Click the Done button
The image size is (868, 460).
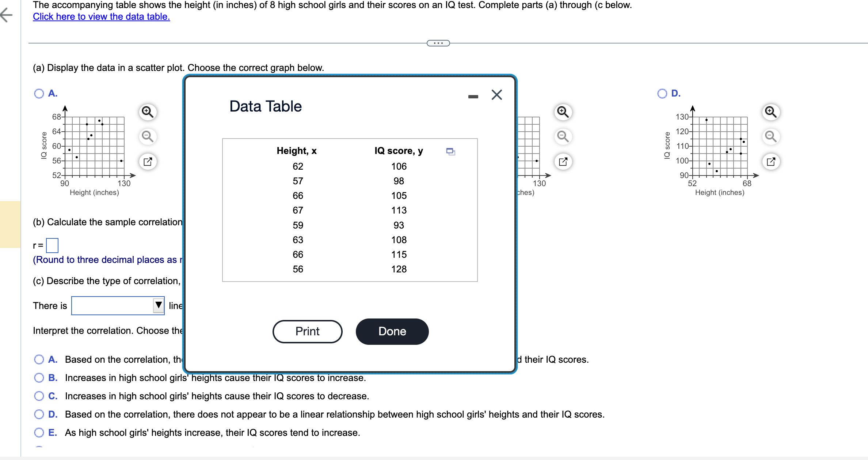[392, 331]
